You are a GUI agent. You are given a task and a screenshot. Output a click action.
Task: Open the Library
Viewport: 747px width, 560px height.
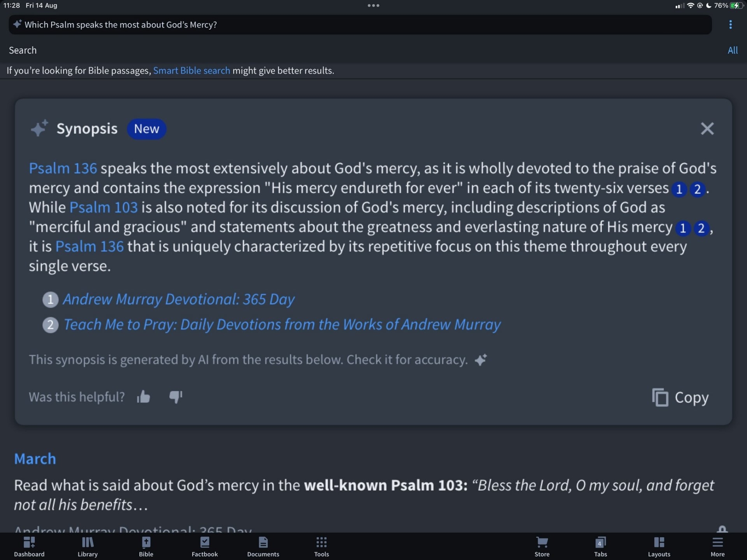click(88, 546)
